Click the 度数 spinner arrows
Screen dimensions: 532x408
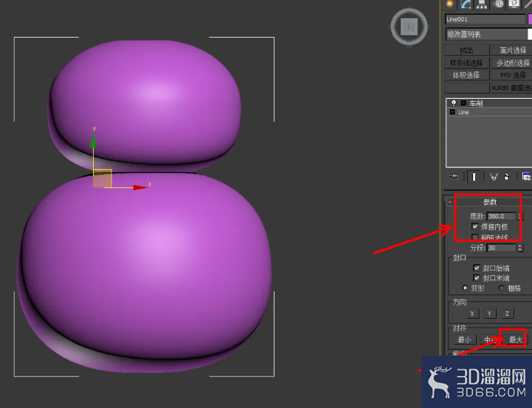click(x=520, y=216)
